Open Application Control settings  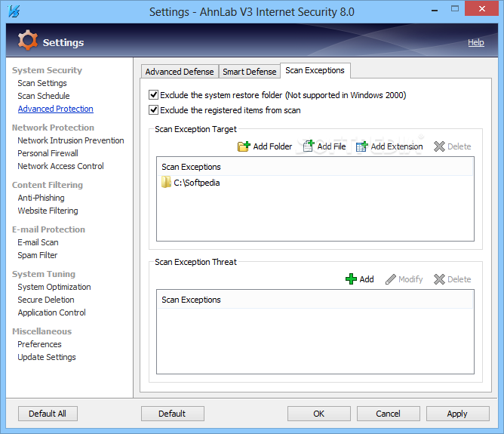pyautogui.click(x=52, y=312)
